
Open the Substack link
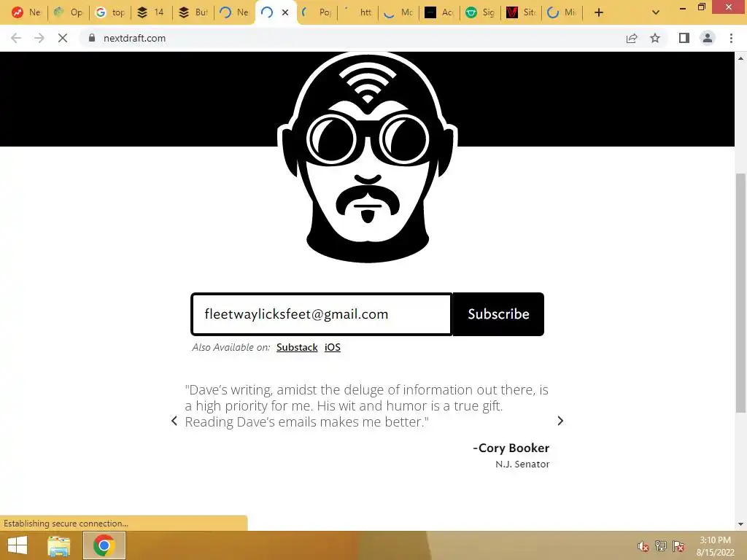[297, 347]
